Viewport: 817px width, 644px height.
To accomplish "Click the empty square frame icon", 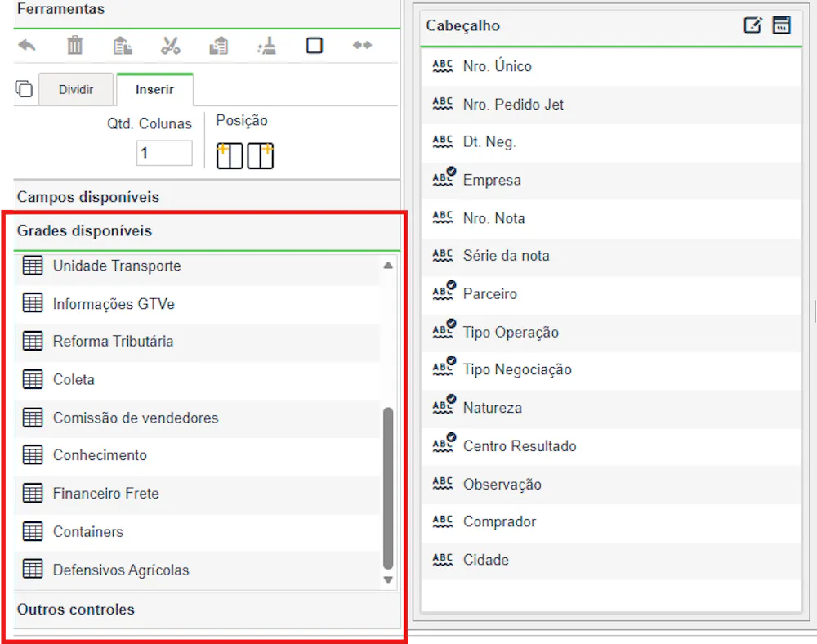I will click(315, 45).
